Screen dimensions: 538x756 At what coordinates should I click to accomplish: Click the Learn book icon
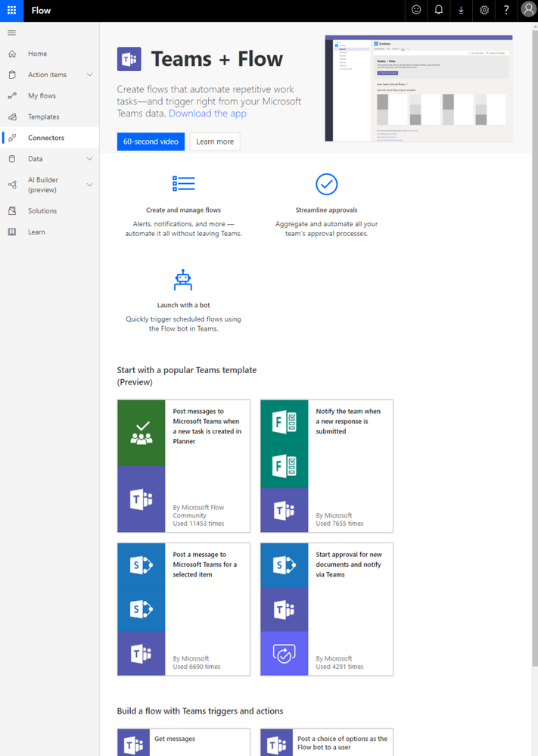coord(12,232)
